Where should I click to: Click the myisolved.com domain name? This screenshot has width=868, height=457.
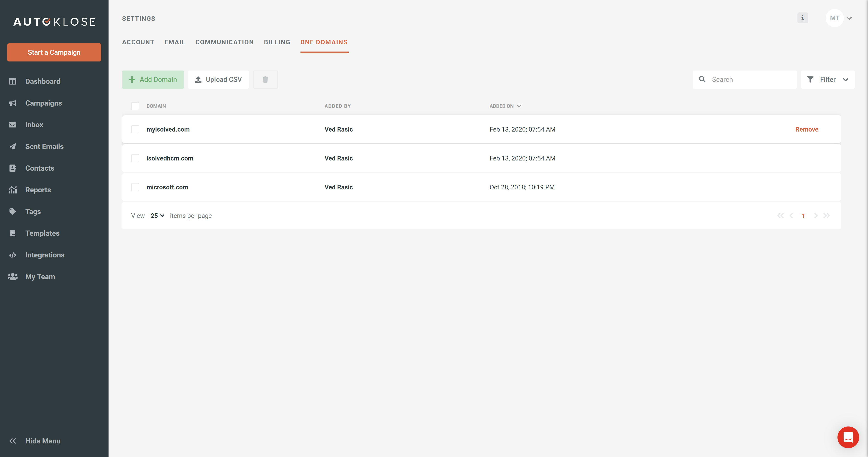tap(168, 129)
